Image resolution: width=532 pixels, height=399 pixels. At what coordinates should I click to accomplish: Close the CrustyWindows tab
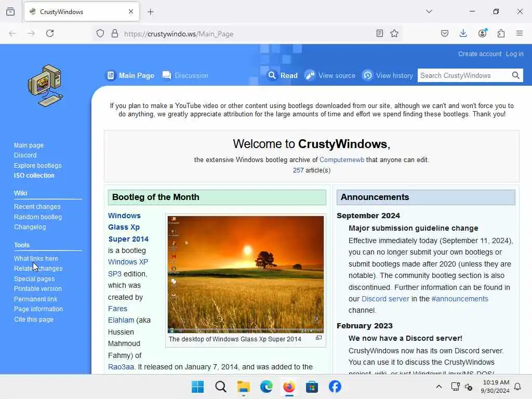(131, 11)
